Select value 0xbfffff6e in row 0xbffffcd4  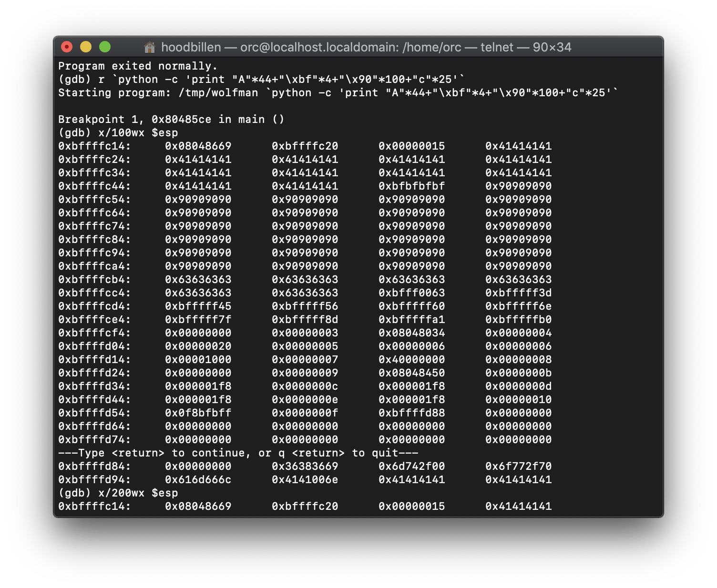coord(519,306)
